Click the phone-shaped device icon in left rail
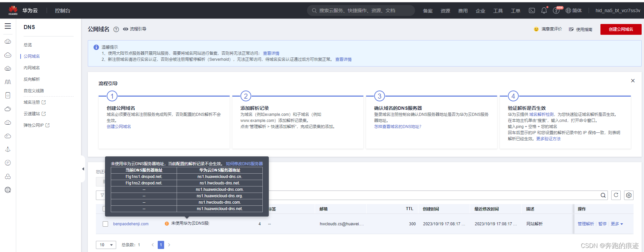Screen dimensions: 644x252 (x=8, y=95)
